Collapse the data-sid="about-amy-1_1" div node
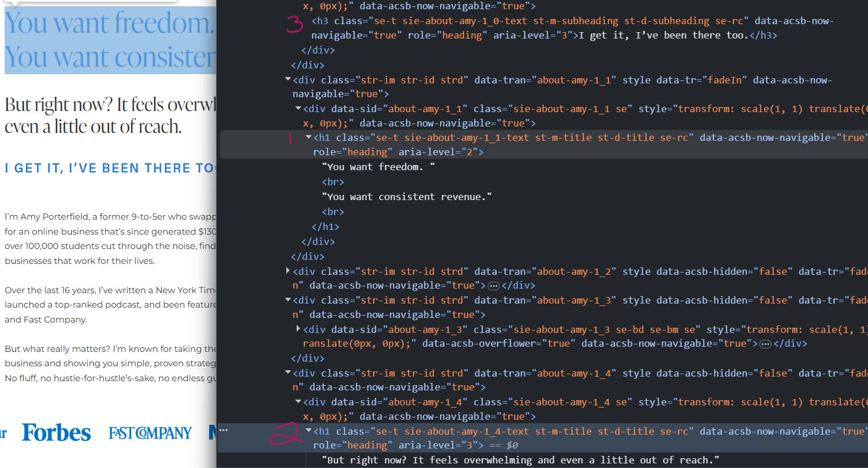This screenshot has height=468, width=868. point(298,108)
